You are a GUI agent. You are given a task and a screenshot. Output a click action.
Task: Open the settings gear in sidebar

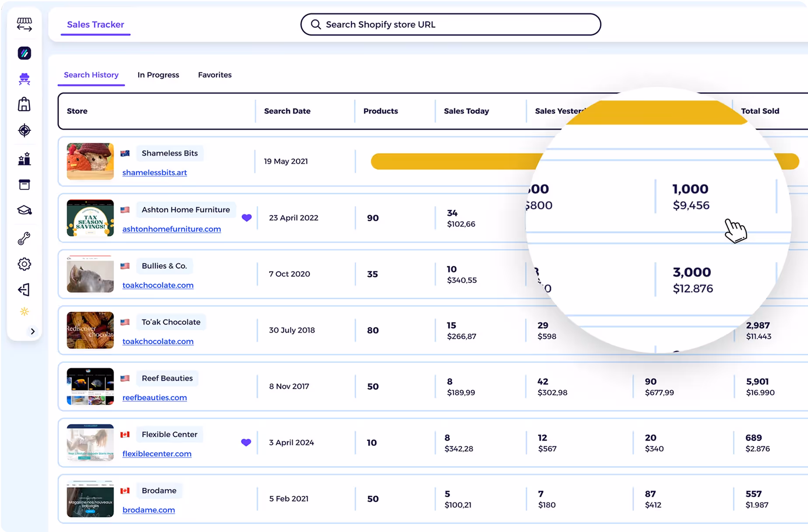click(24, 264)
